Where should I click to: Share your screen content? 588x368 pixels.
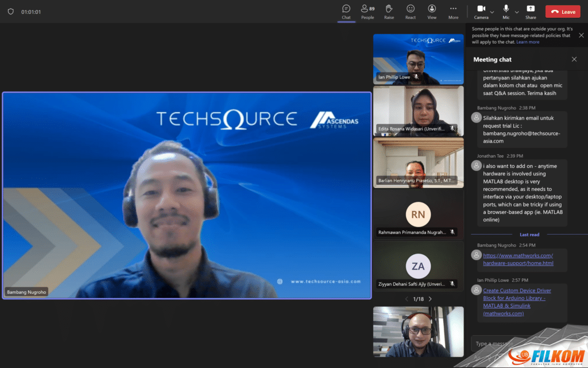coord(531,11)
